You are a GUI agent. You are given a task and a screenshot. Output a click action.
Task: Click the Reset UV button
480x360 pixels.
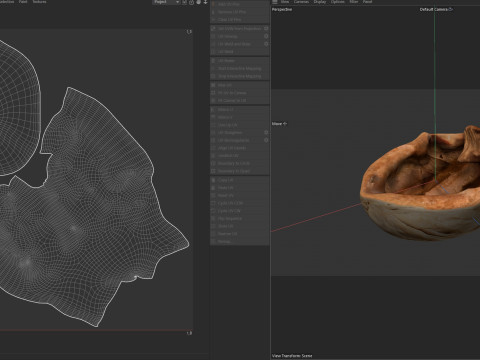click(x=239, y=195)
